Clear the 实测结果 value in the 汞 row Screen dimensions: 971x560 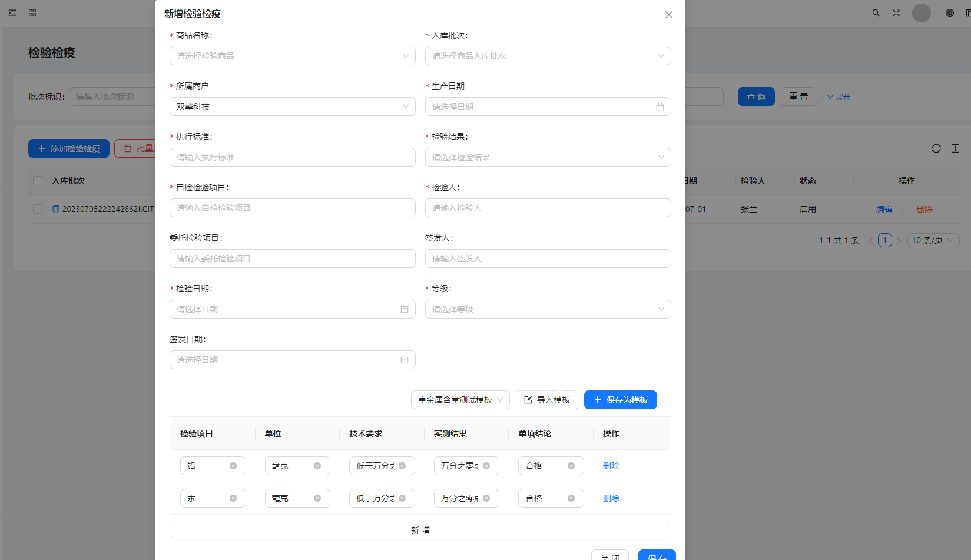pyautogui.click(x=486, y=498)
